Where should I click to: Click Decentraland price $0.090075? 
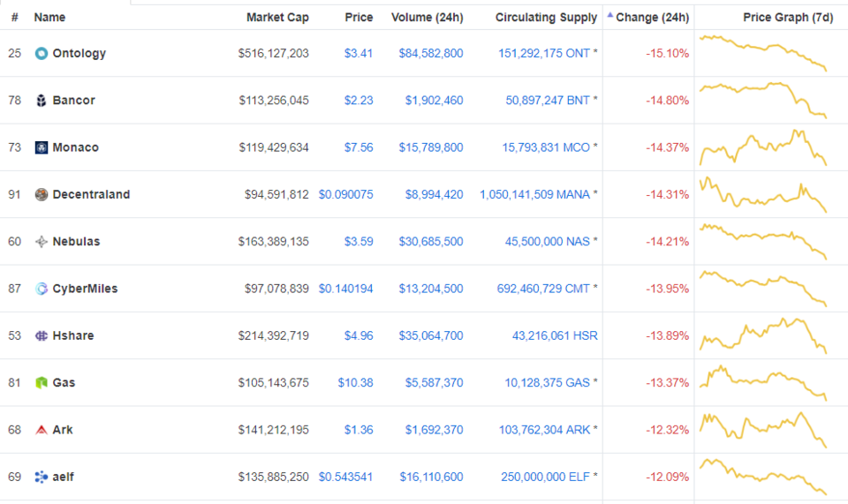point(345,194)
